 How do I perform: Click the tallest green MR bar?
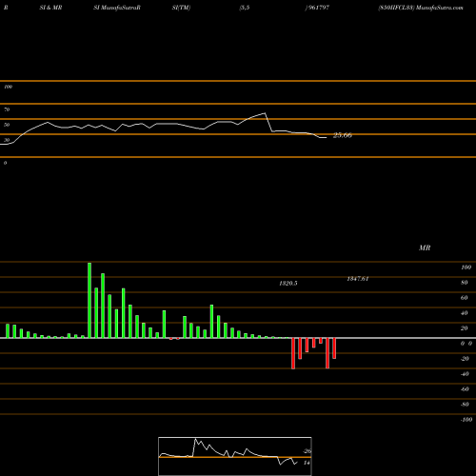(x=89, y=300)
